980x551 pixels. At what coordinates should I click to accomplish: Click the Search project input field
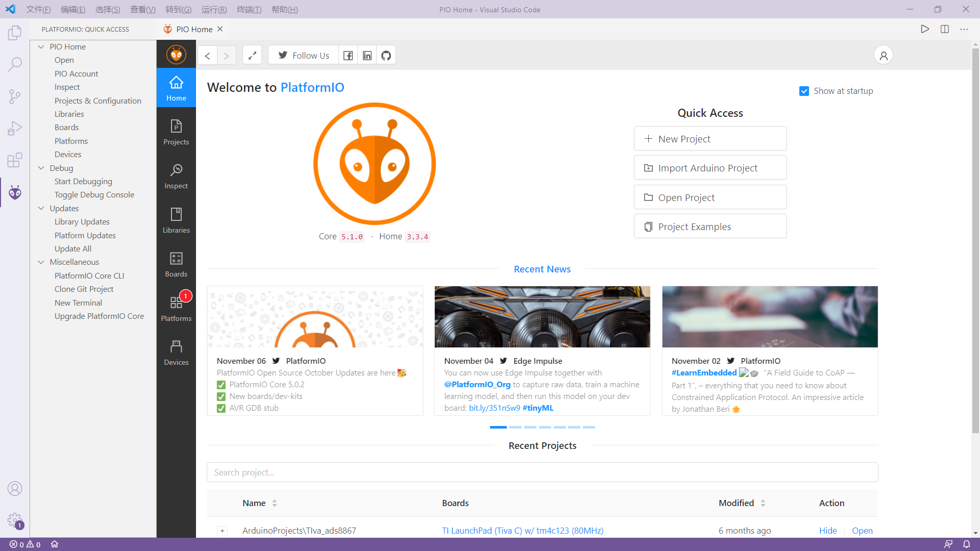pyautogui.click(x=542, y=472)
